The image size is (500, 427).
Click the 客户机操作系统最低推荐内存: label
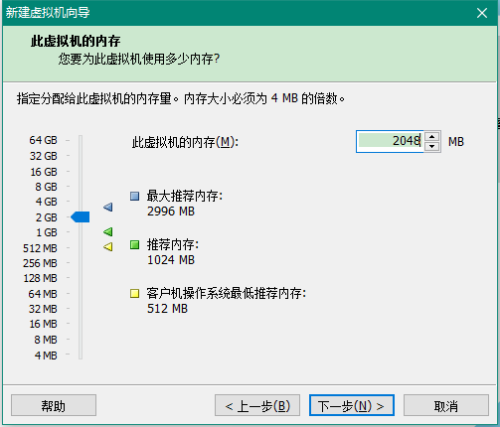pos(226,294)
